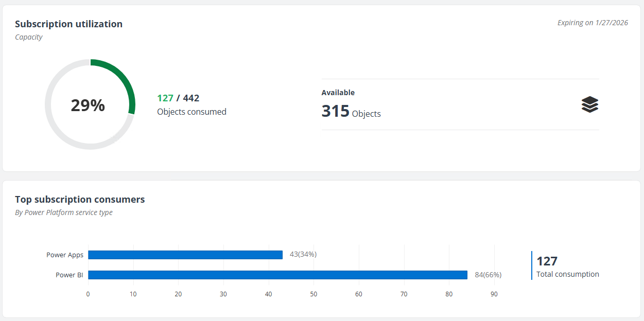Click the Subscription utilization heading
This screenshot has height=321, width=644.
68,24
